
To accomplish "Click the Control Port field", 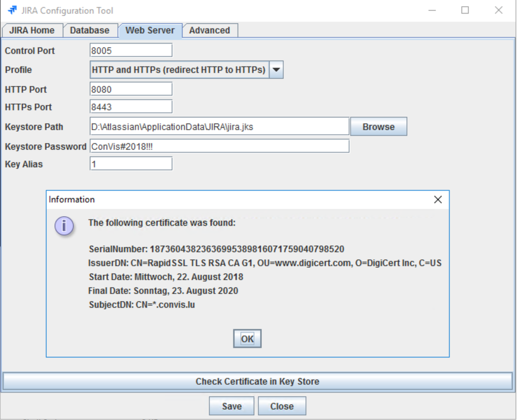I will pos(131,51).
